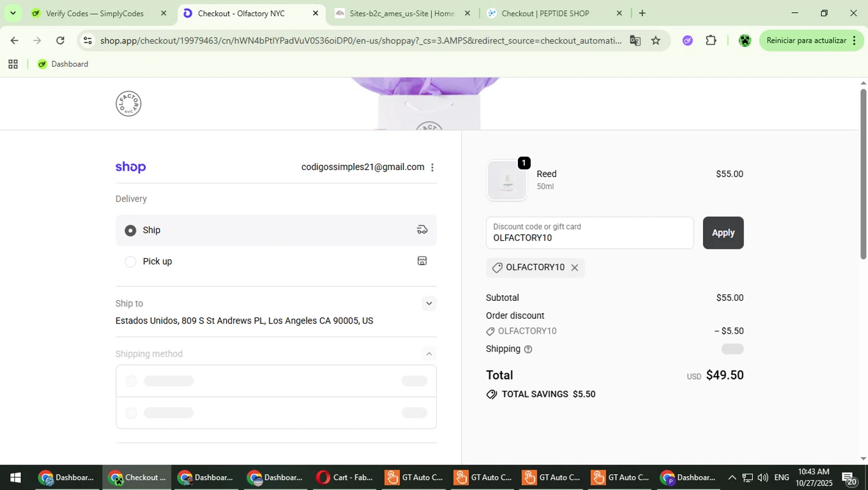Open the ENG language indicator

(782, 477)
